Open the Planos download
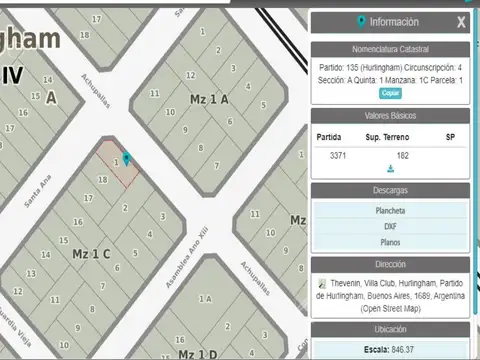480x360 pixels. [390, 242]
